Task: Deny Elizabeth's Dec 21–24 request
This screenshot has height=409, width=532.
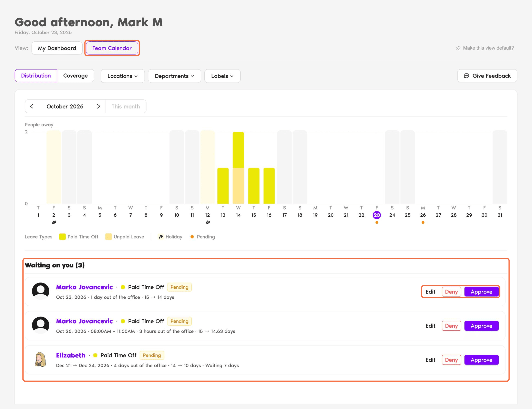Action: (451, 360)
